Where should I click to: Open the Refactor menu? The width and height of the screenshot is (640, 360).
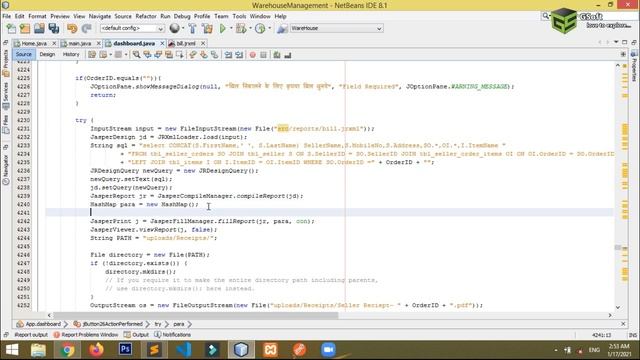click(x=146, y=16)
